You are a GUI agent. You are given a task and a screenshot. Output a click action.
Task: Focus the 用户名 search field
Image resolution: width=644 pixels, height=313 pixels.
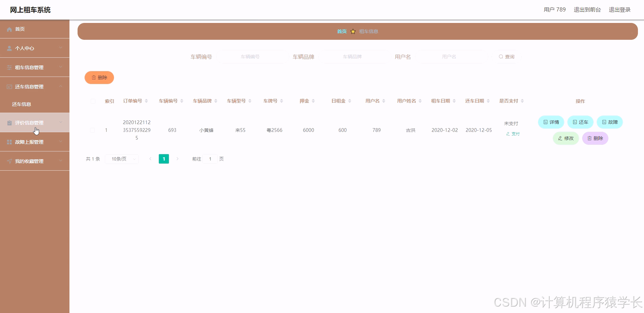(x=449, y=57)
